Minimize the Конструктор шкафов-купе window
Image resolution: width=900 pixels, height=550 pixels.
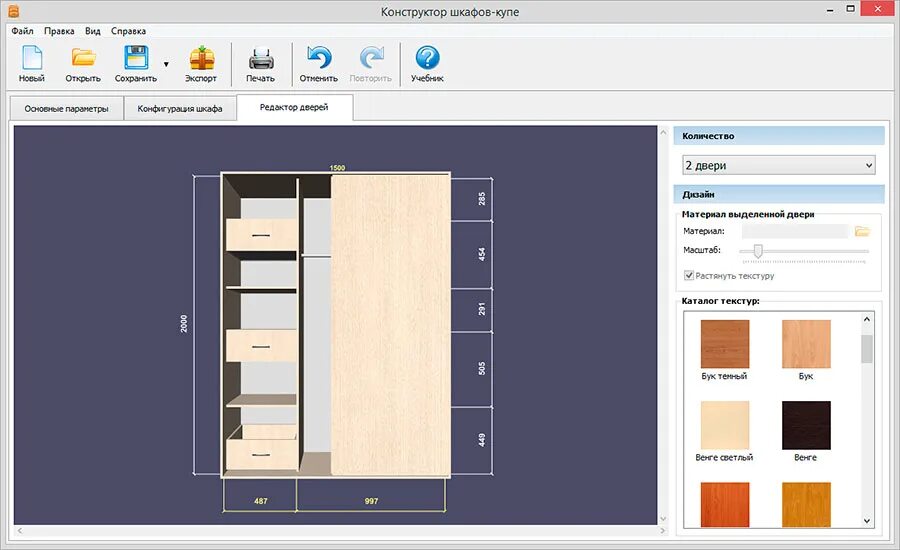[x=830, y=10]
